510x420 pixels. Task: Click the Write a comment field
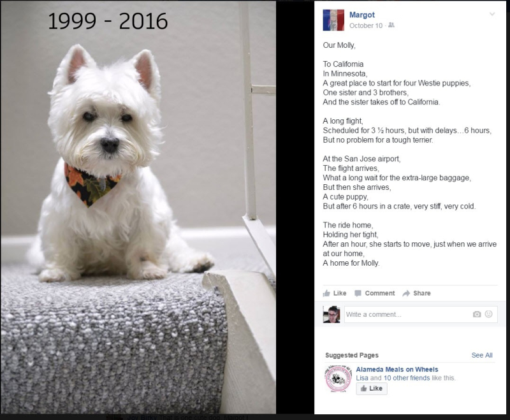(421, 314)
